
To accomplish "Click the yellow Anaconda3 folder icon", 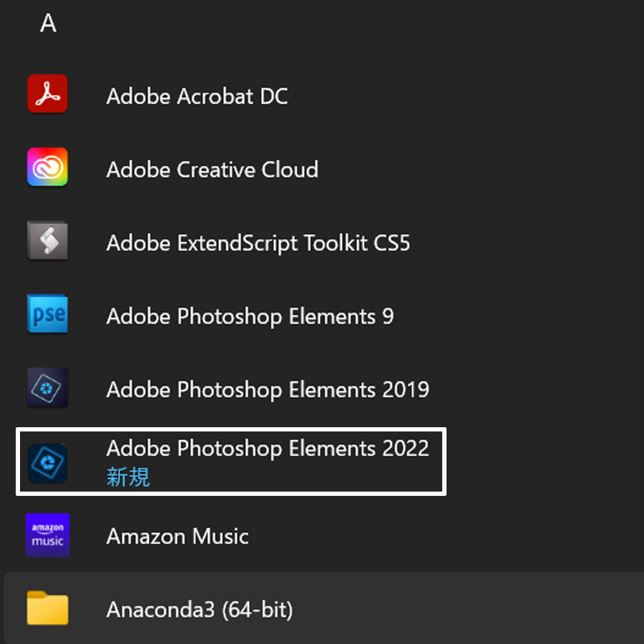I will pos(47,608).
